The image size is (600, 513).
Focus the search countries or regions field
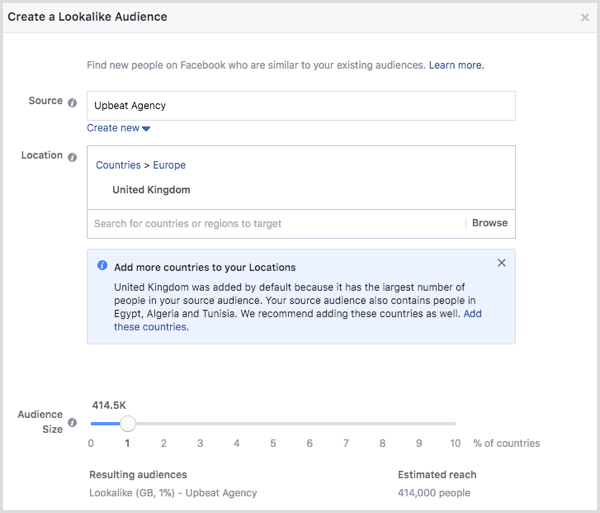click(x=276, y=223)
